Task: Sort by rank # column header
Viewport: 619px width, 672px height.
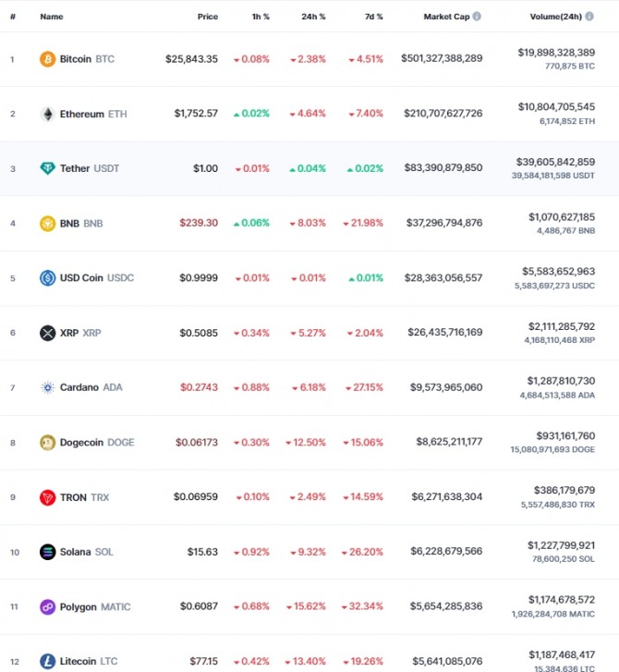Action: [13, 17]
